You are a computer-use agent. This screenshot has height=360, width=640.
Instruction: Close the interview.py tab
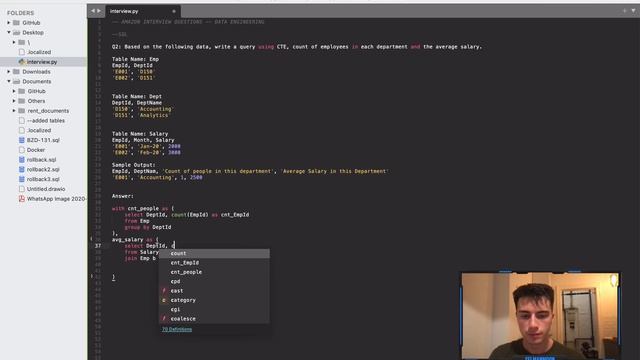click(174, 11)
